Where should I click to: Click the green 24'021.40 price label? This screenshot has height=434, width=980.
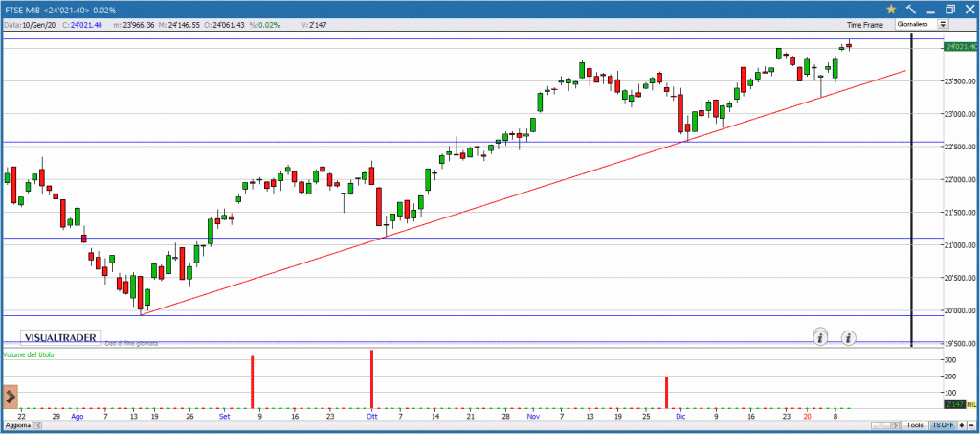pos(960,46)
